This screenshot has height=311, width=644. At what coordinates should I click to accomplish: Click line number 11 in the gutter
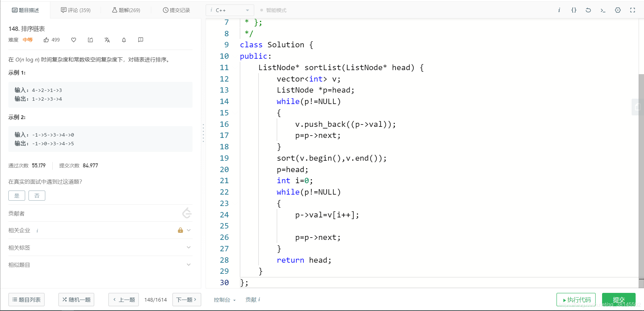tap(224, 67)
